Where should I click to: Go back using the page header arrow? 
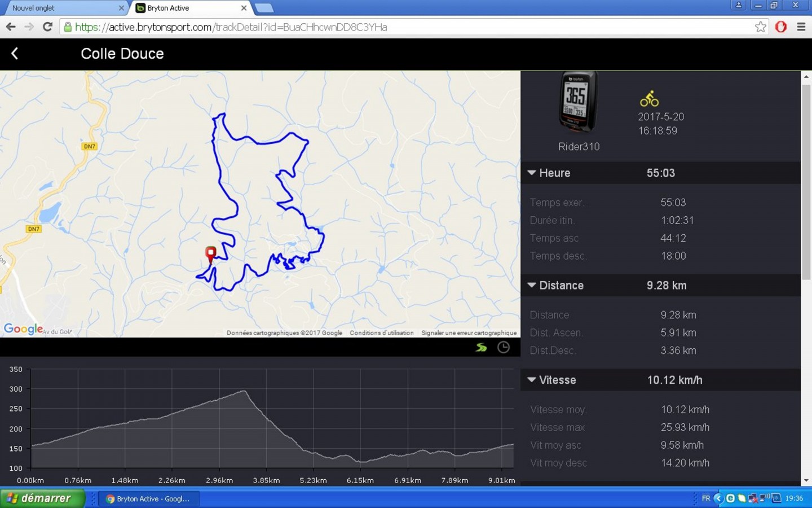15,54
